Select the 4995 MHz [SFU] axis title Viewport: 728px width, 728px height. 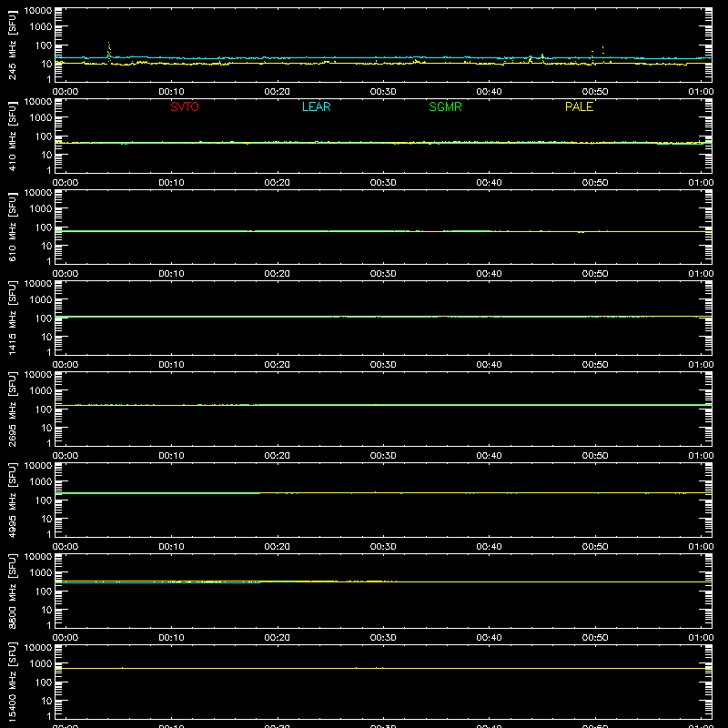click(12, 500)
